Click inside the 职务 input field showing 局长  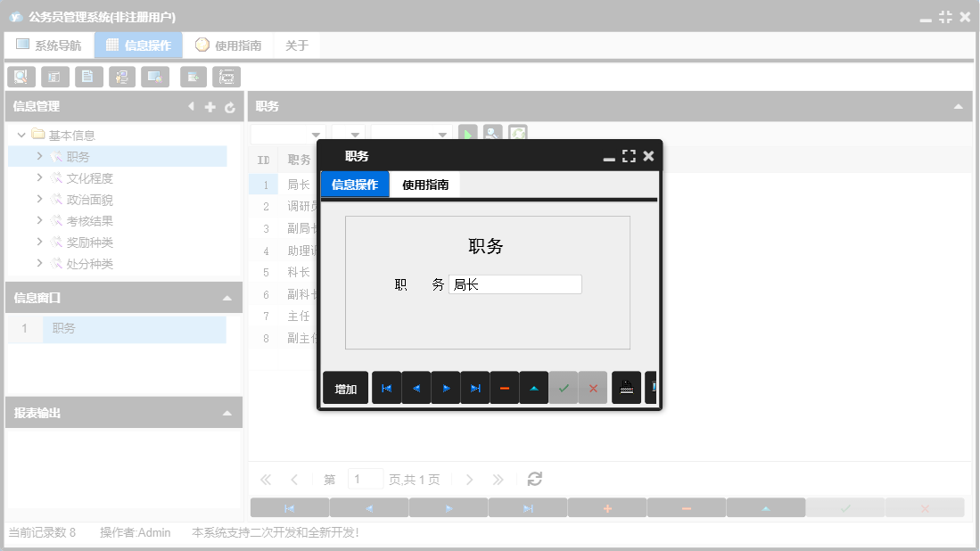(x=515, y=284)
